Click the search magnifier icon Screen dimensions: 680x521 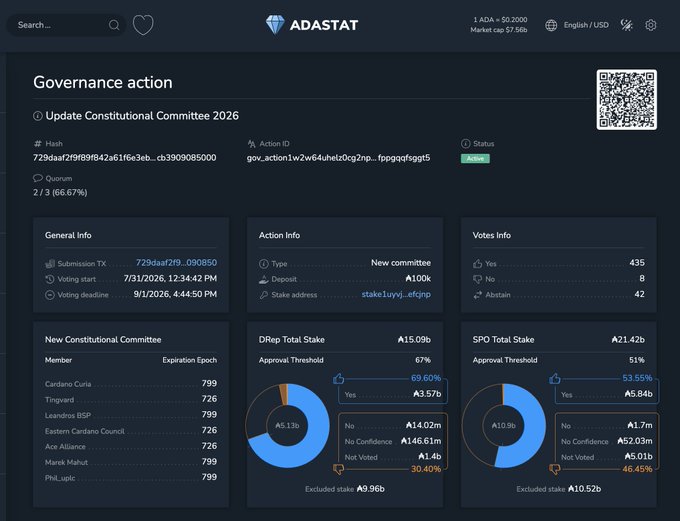click(x=114, y=25)
